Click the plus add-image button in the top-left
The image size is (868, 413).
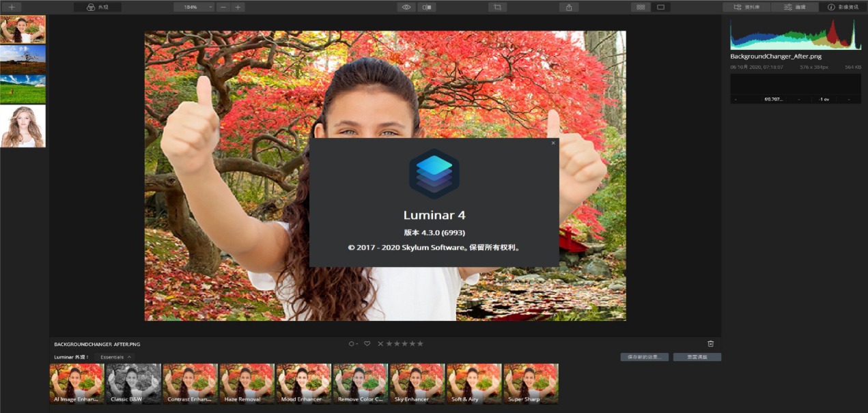11,7
